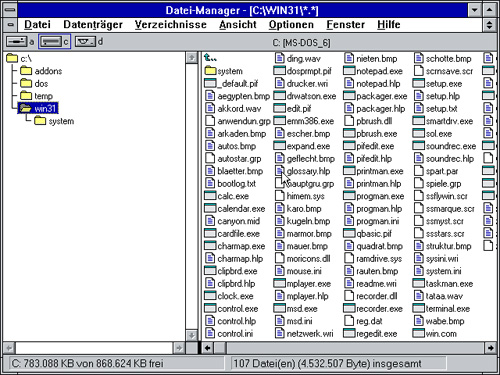Screen dimensions: 500x375
Task: Select the file canyon.mid
Action: [x=233, y=221]
